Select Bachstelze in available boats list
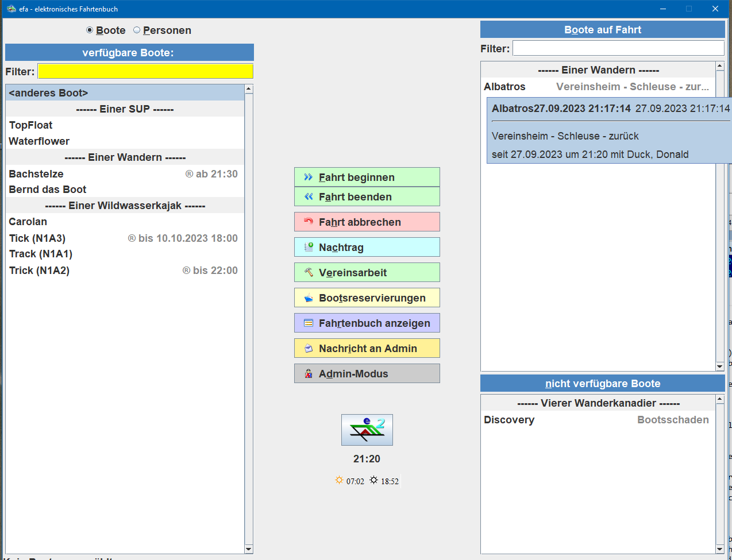 click(36, 174)
